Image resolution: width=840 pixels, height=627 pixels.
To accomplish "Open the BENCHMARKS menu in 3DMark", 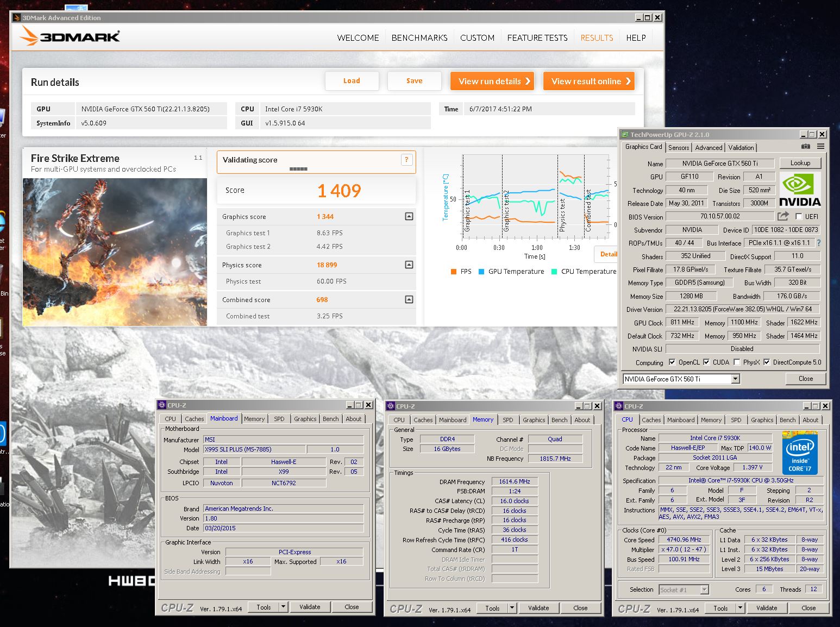I will 419,37.
